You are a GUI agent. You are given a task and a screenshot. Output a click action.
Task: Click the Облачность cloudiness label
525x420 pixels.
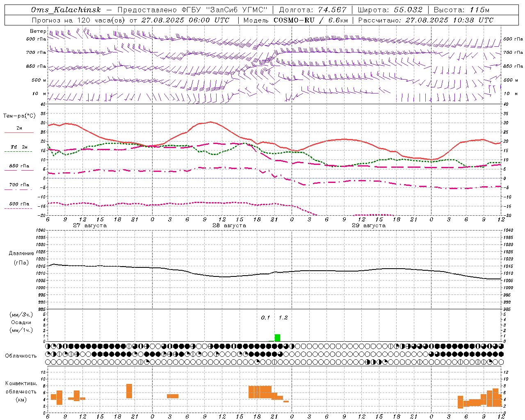click(x=21, y=356)
